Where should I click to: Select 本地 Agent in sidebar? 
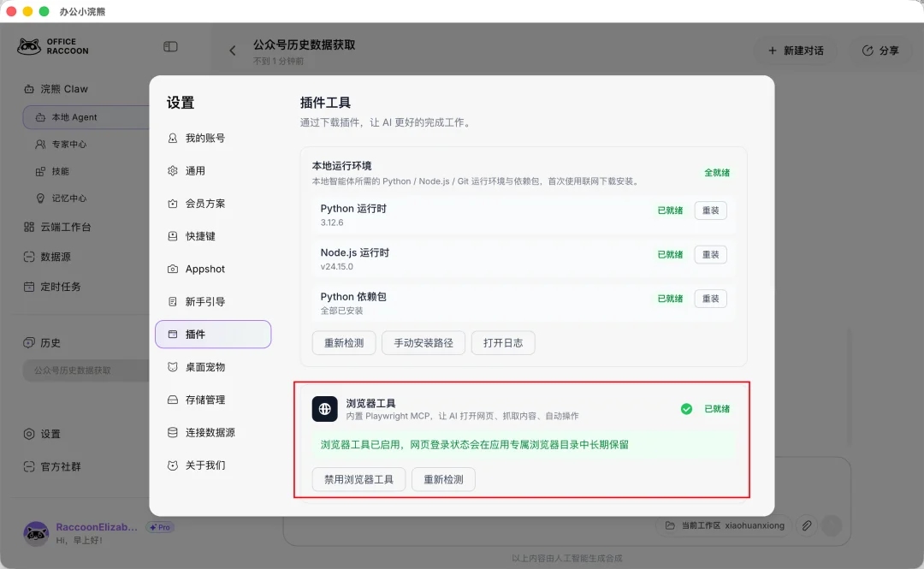[x=86, y=117]
